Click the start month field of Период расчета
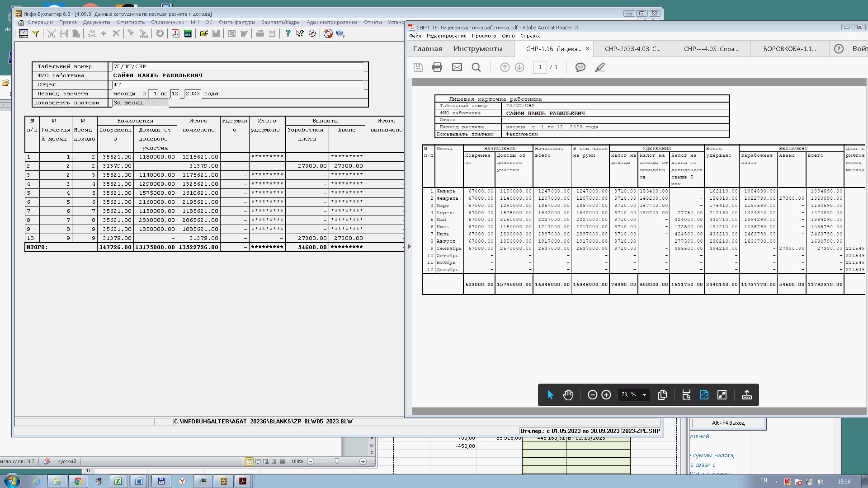 pyautogui.click(x=154, y=94)
